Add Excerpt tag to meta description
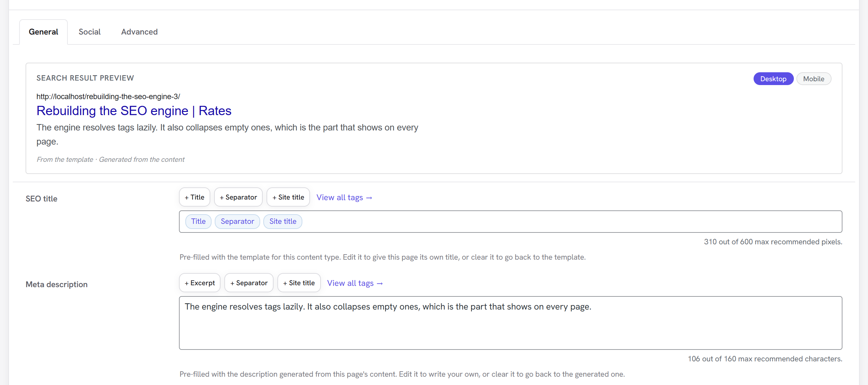Image resolution: width=868 pixels, height=385 pixels. tap(199, 283)
